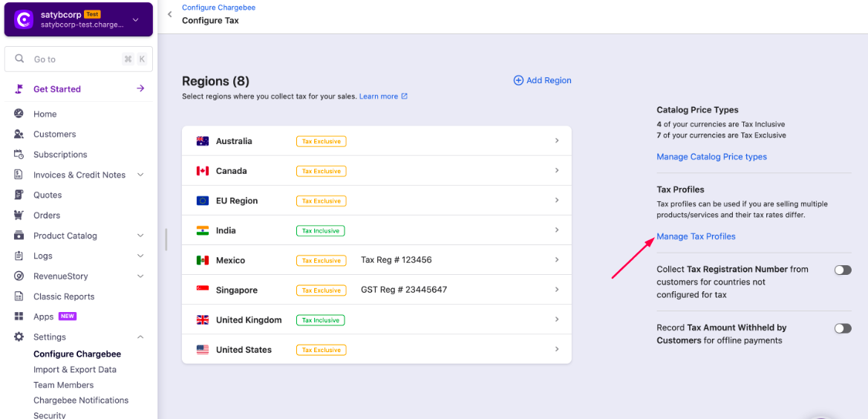Image resolution: width=868 pixels, height=419 pixels.
Task: Click the Logs clipboard icon
Action: 19,256
